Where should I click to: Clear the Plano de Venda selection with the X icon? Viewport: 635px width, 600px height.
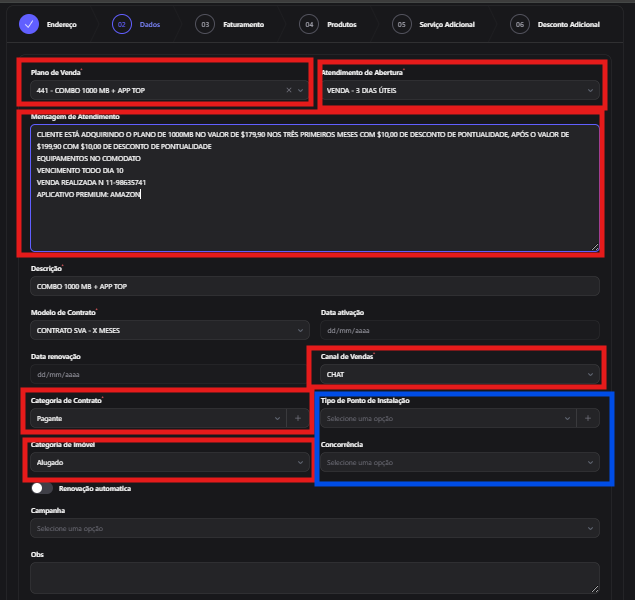[x=289, y=90]
